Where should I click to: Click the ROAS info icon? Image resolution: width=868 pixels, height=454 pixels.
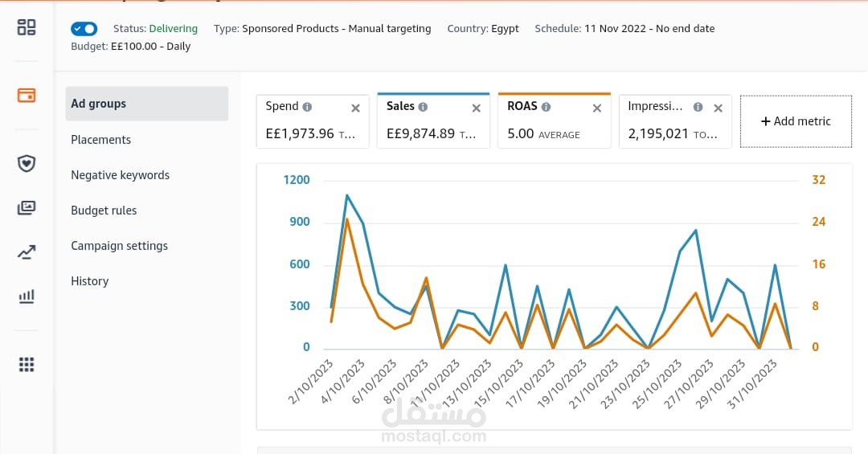546,107
